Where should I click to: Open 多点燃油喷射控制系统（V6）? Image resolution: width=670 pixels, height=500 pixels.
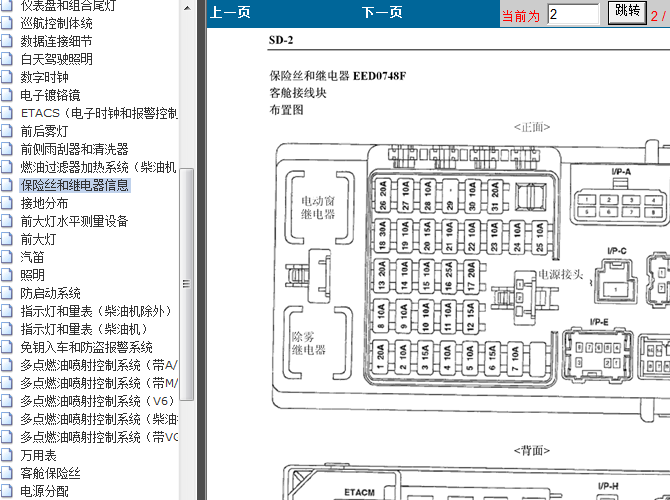[97, 401]
